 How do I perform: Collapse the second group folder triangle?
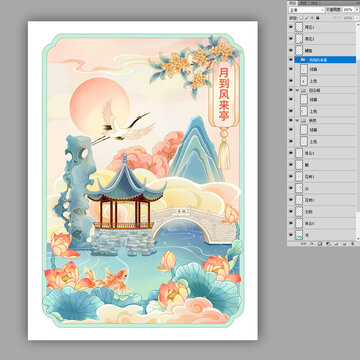(x=297, y=90)
